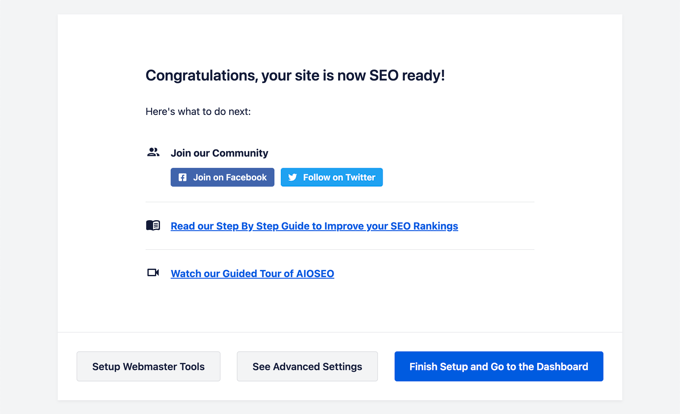Select the "Here's what to do next:" text
This screenshot has width=680, height=414.
tap(198, 111)
